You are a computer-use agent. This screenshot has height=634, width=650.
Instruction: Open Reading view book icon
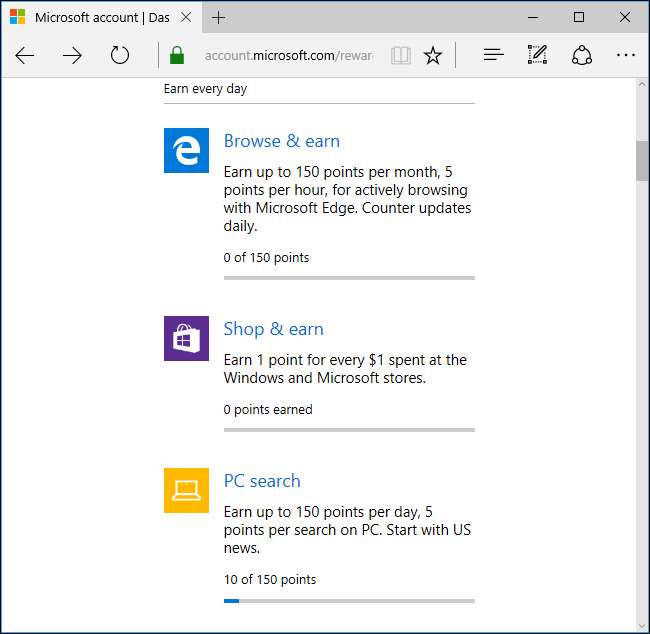click(x=401, y=56)
